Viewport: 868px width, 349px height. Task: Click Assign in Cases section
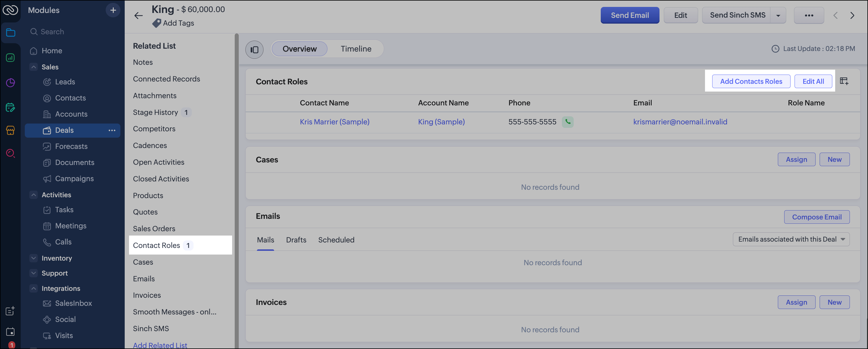click(x=797, y=159)
